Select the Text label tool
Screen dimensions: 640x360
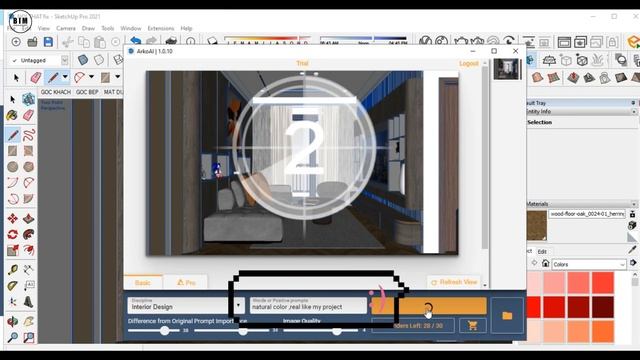28,286
